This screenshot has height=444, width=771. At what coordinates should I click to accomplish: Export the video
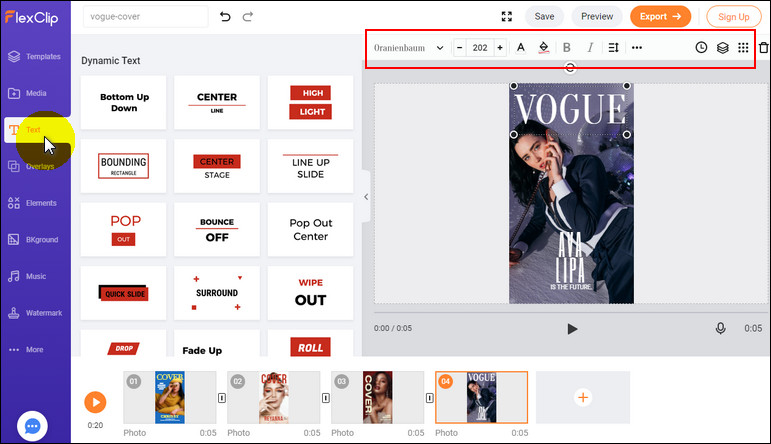660,17
